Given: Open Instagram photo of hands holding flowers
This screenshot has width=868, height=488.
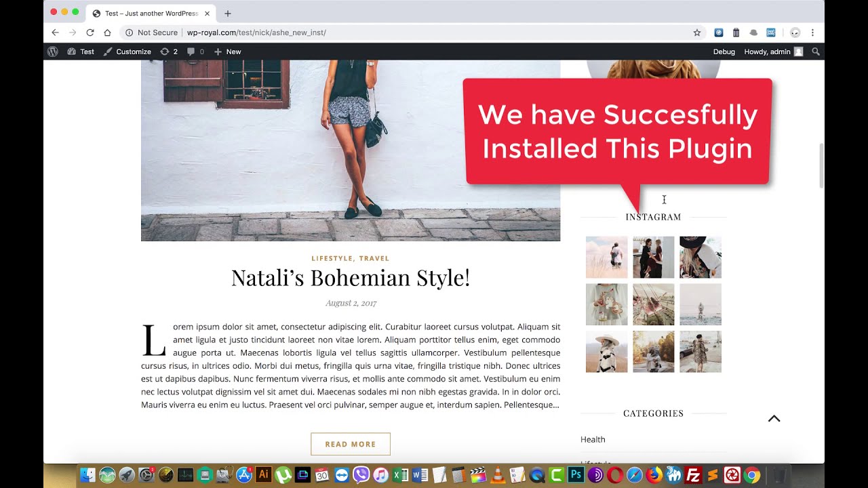Looking at the screenshot, I should (x=606, y=304).
